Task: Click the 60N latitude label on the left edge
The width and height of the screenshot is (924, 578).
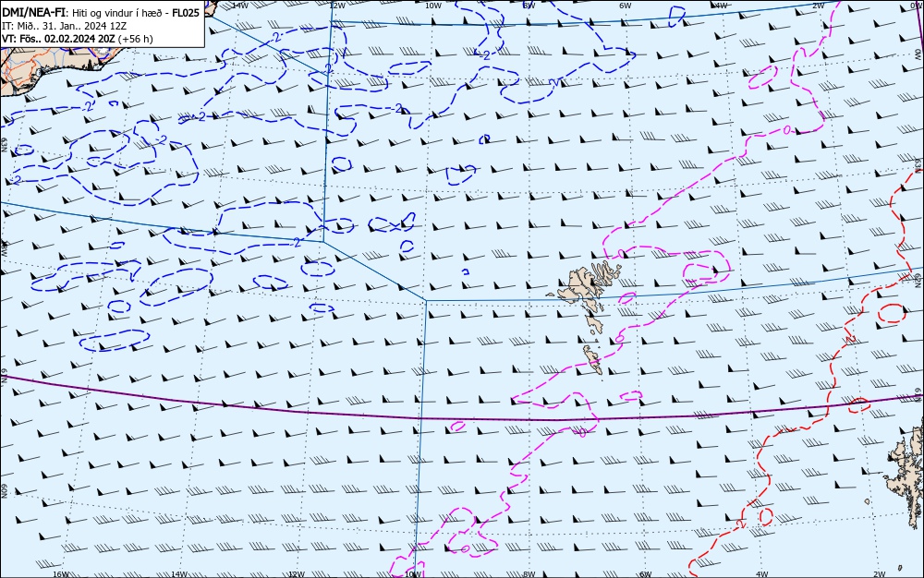Action: coord(4,491)
